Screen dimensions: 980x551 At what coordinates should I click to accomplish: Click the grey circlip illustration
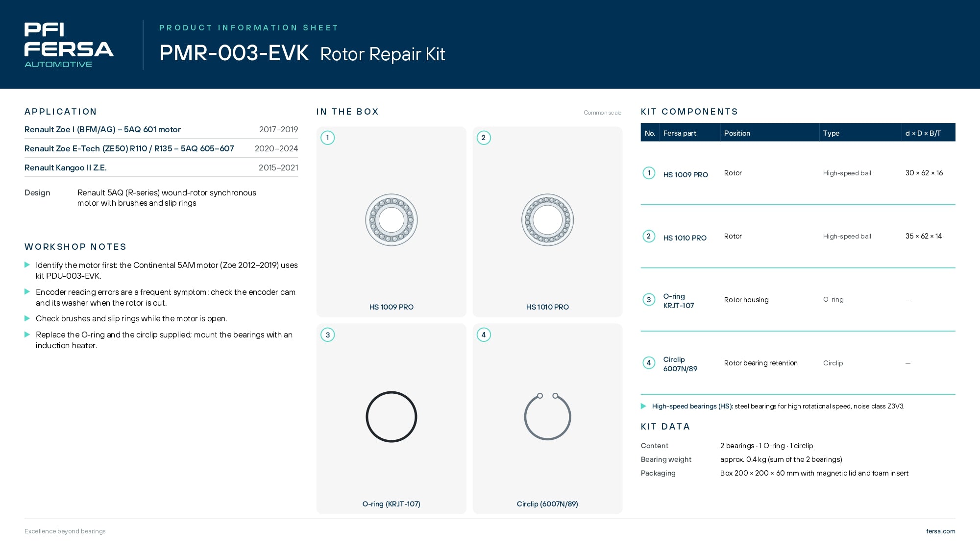pos(547,416)
